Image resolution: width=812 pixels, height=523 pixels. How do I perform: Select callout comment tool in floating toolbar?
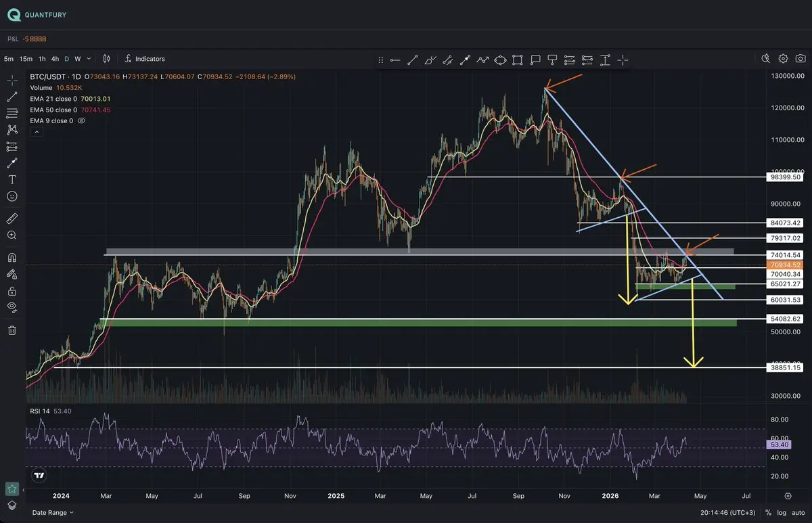[x=535, y=60]
